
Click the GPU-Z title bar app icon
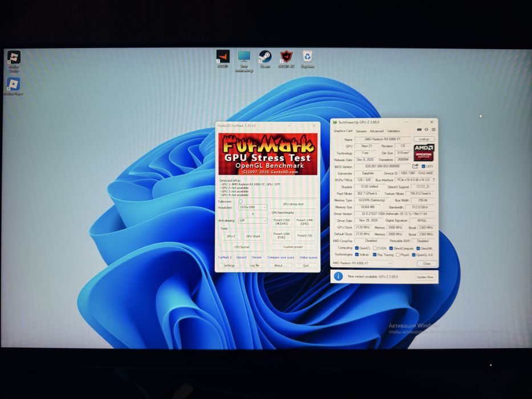click(x=335, y=122)
